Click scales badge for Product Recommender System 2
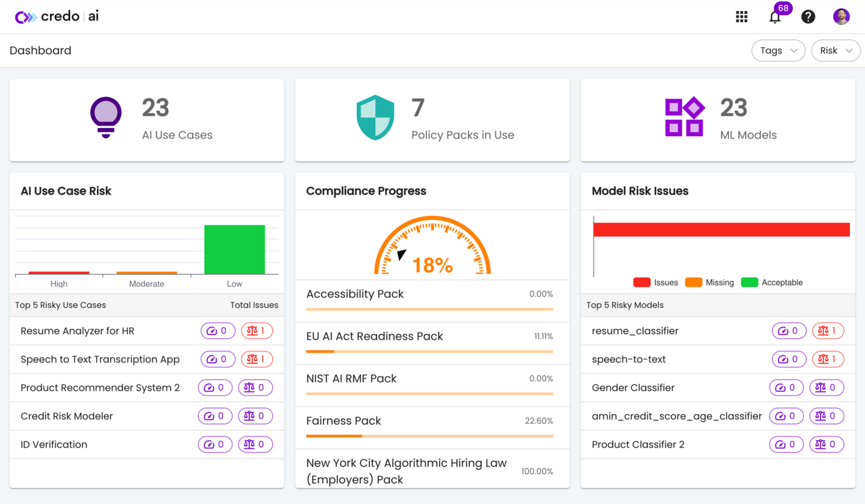 (255, 388)
